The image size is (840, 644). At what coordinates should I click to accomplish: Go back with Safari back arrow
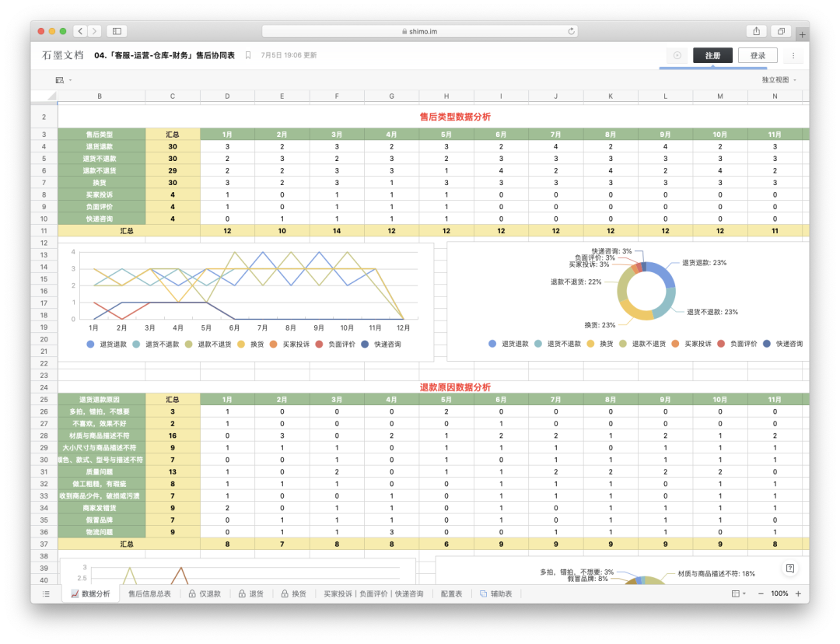pyautogui.click(x=80, y=31)
